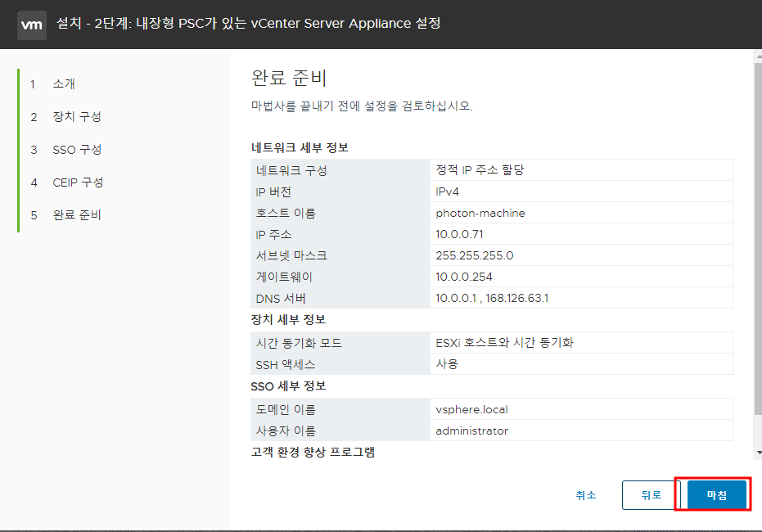762x532 pixels.
Task: Click the SSO 세부 정보 heading
Action: coord(288,385)
